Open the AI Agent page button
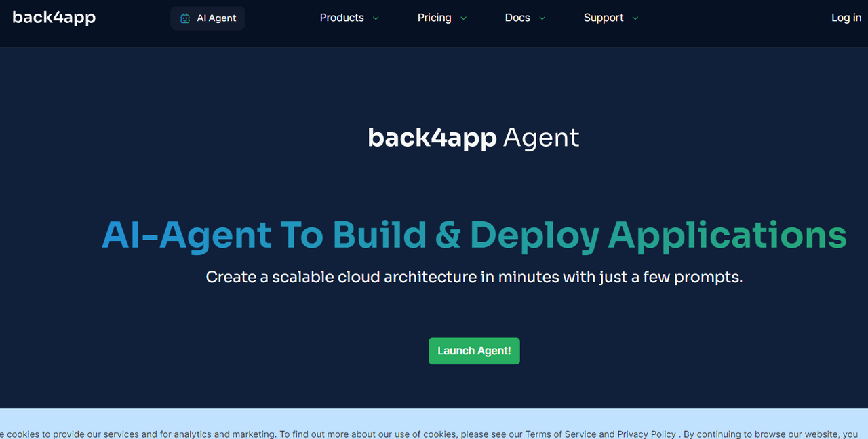This screenshot has height=439, width=868. [x=208, y=18]
